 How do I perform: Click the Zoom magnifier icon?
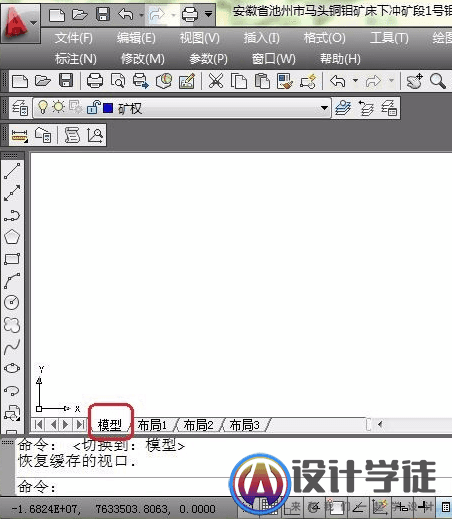click(438, 81)
